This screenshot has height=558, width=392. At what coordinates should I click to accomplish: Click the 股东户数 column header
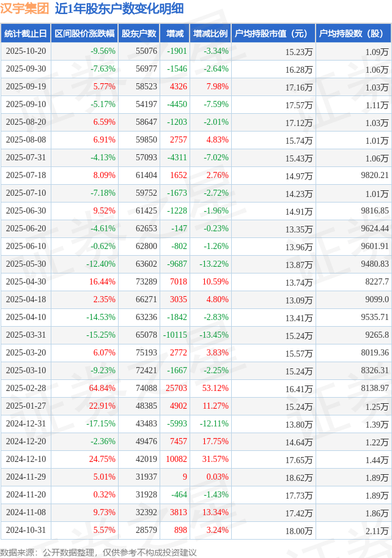click(x=139, y=34)
